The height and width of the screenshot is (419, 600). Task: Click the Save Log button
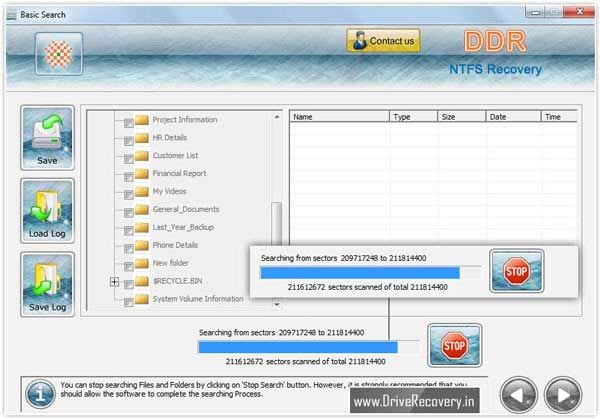(x=47, y=284)
